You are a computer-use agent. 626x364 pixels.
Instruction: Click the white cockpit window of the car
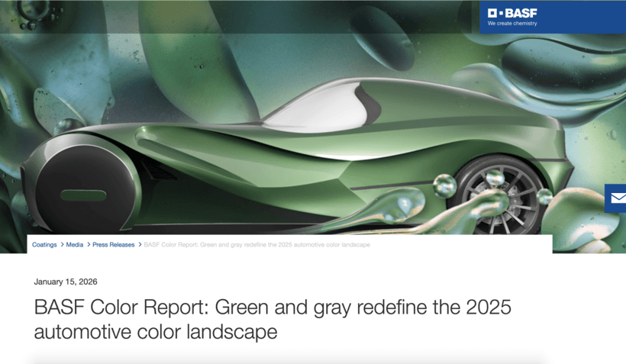(321, 112)
